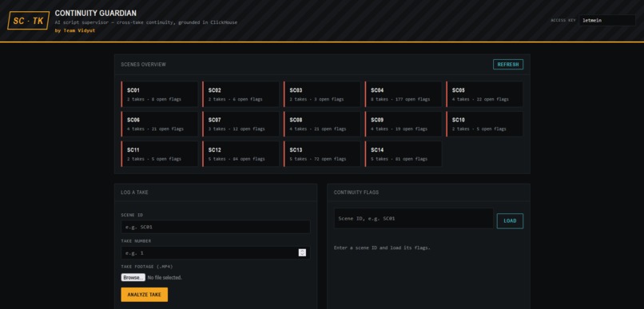
Task: Click 'No file selected.' text
Action: [x=165, y=278]
